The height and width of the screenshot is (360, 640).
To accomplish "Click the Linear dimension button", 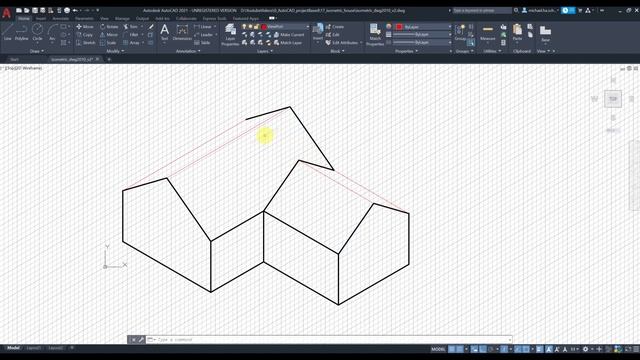I will [x=203, y=27].
